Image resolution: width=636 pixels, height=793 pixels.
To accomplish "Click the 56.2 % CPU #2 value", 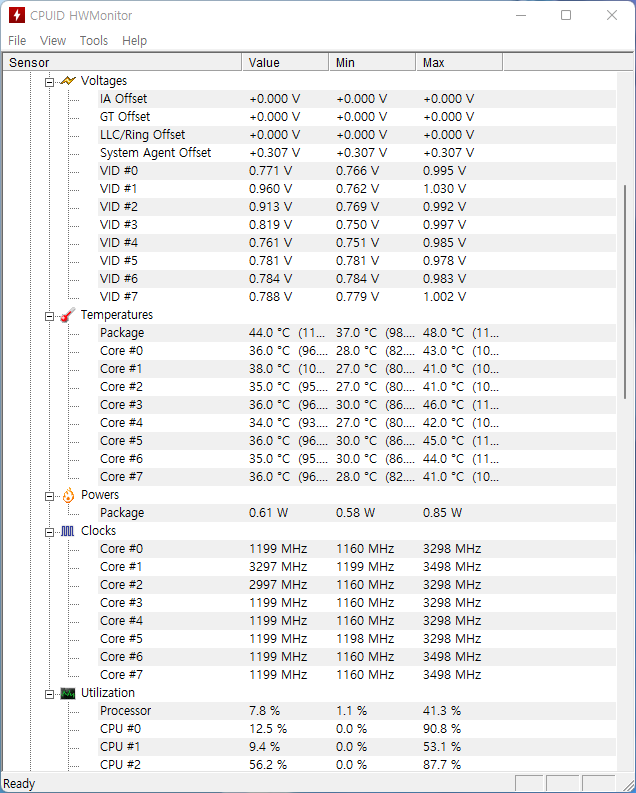I will [268, 765].
